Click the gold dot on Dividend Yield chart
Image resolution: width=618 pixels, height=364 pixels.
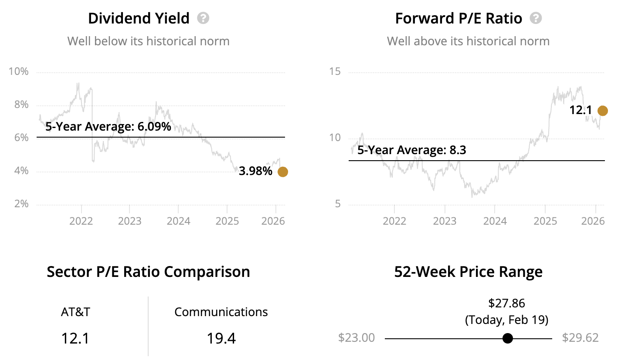coord(282,172)
